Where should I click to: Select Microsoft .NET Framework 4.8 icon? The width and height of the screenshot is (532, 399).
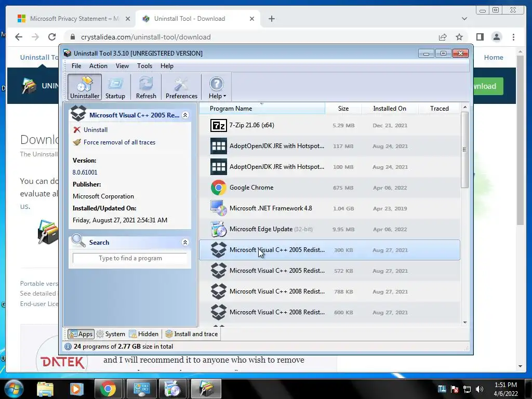coord(219,208)
